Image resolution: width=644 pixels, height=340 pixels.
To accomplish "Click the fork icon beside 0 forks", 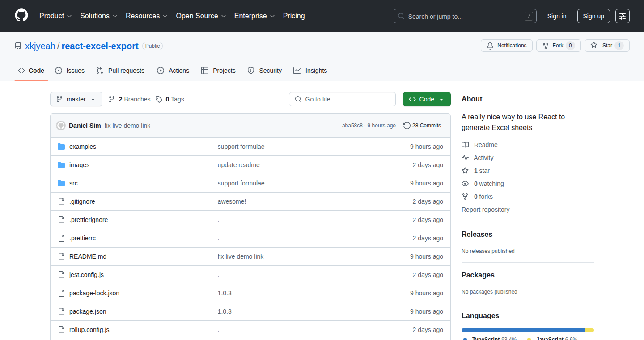I will click(465, 197).
